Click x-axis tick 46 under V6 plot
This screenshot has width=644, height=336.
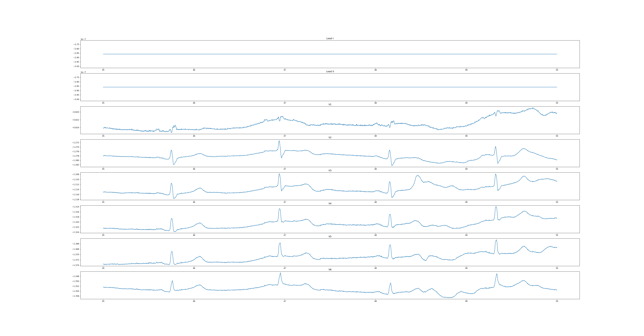[x=194, y=301]
